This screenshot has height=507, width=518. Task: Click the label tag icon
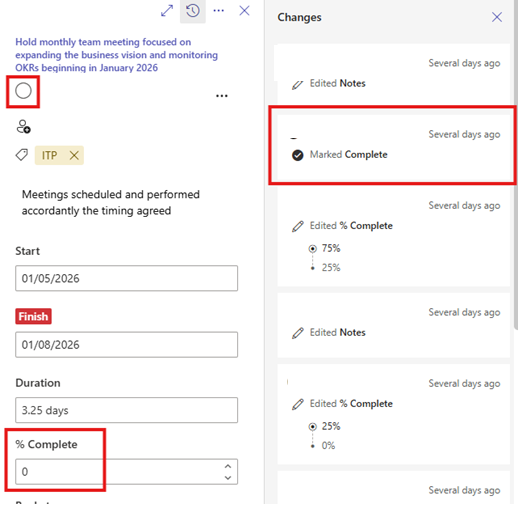tap(22, 155)
